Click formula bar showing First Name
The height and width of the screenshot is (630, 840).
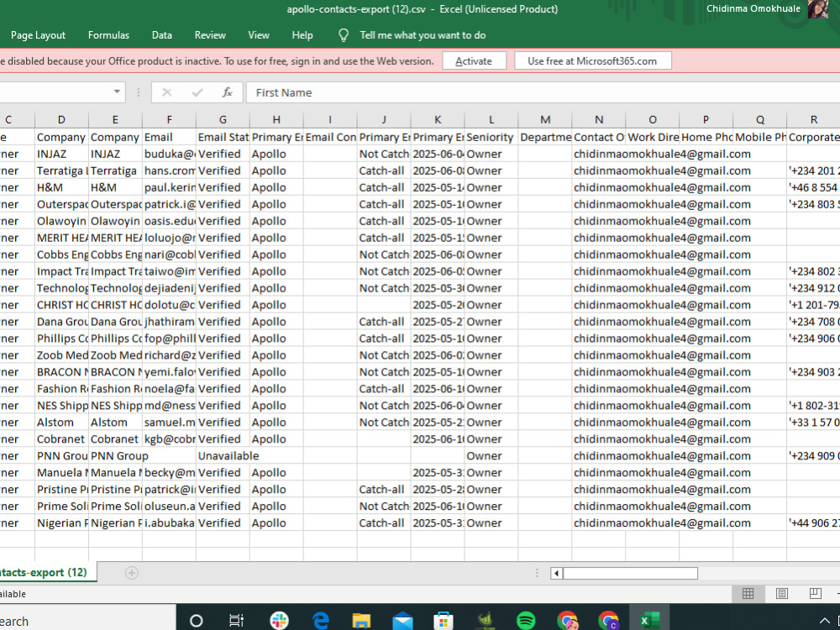542,92
